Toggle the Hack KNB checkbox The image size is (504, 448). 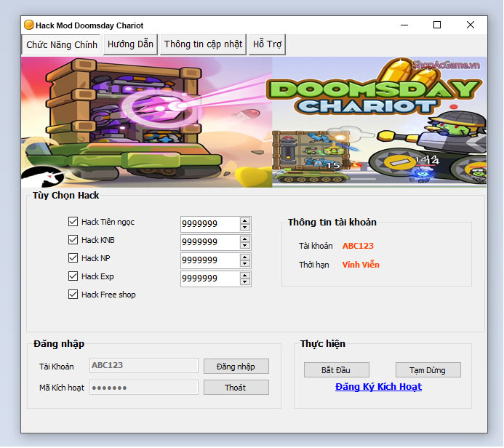73,240
